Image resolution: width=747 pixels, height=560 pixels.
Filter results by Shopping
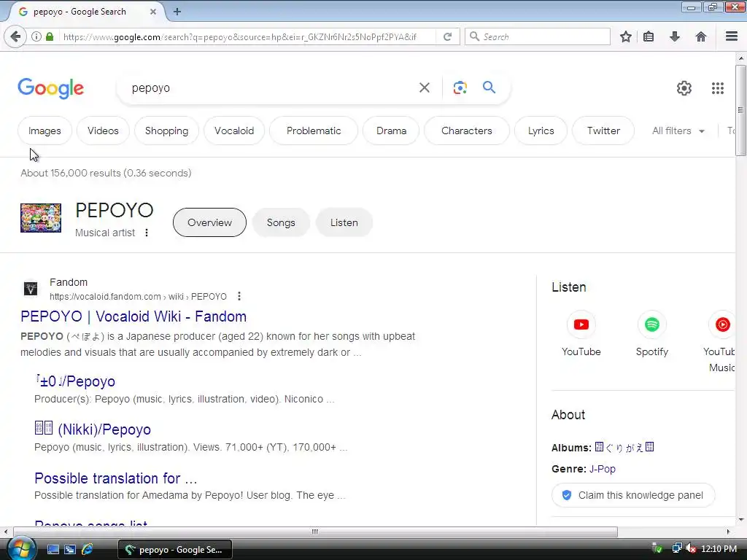point(166,131)
